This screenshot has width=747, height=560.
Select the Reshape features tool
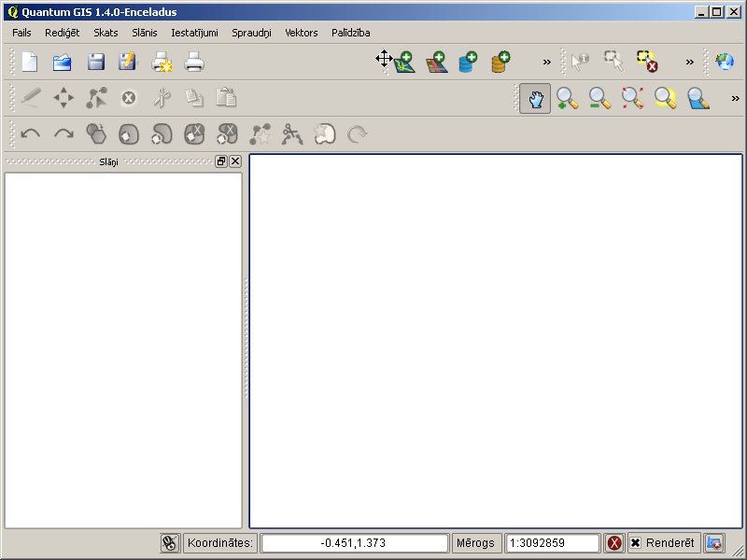(x=260, y=134)
